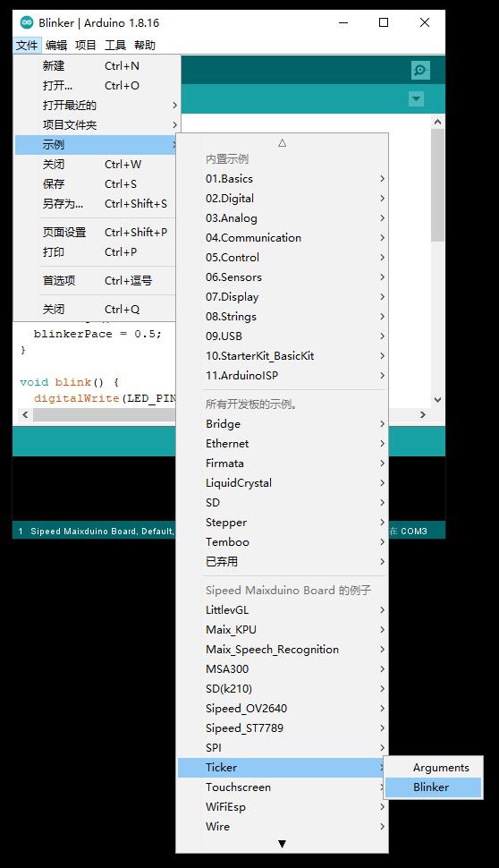Click the down triangle at examples menu bottom
499x868 pixels.
click(x=282, y=844)
